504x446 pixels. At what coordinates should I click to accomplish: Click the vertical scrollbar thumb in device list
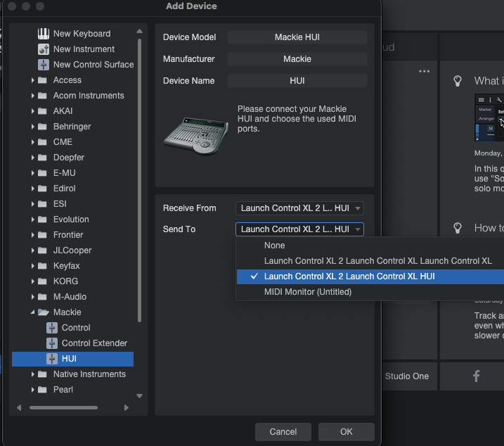pyautogui.click(x=139, y=180)
